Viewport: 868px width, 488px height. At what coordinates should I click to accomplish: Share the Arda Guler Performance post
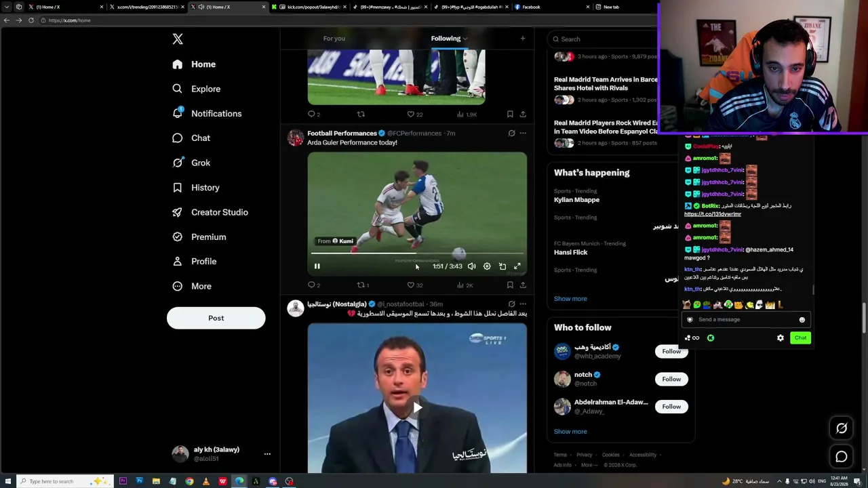pos(523,285)
